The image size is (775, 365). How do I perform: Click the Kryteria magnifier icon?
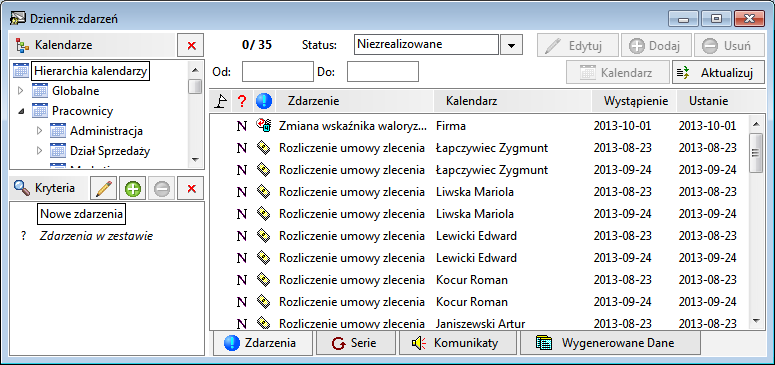tap(22, 188)
